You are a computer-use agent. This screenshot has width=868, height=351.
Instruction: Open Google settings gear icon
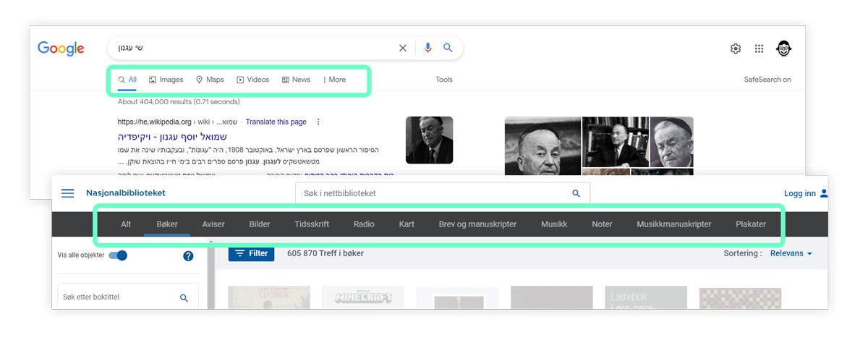[736, 49]
